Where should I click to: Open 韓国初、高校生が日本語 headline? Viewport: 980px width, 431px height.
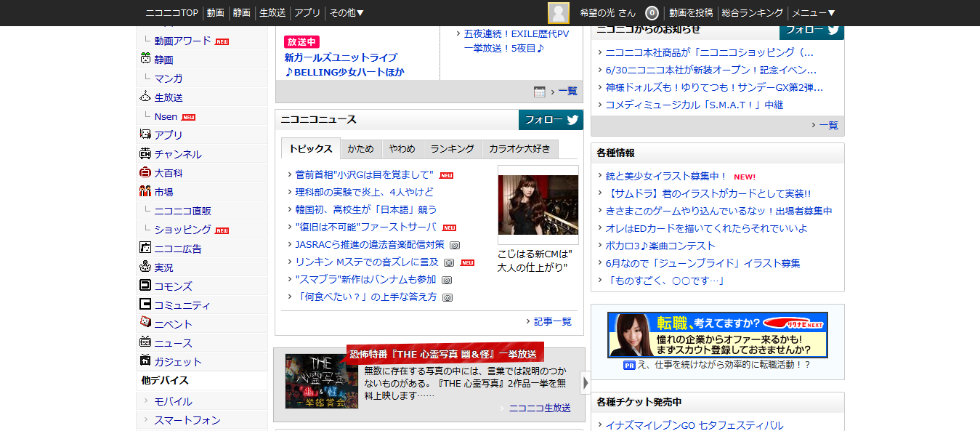pyautogui.click(x=366, y=209)
